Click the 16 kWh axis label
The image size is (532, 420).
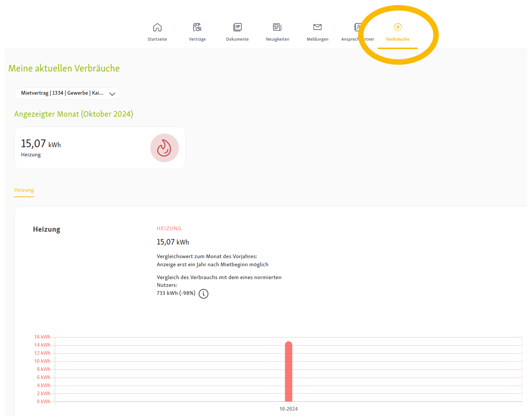click(x=42, y=337)
